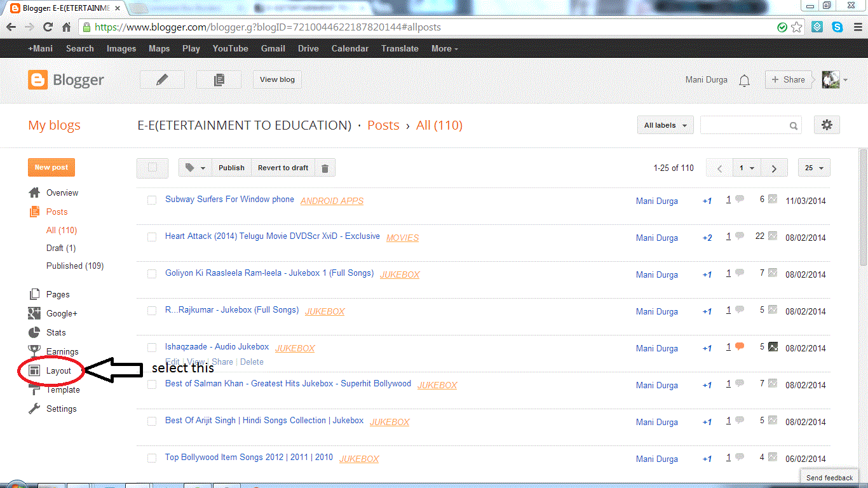Open YouTube from Google bar
This screenshot has height=488, width=868.
pos(231,48)
